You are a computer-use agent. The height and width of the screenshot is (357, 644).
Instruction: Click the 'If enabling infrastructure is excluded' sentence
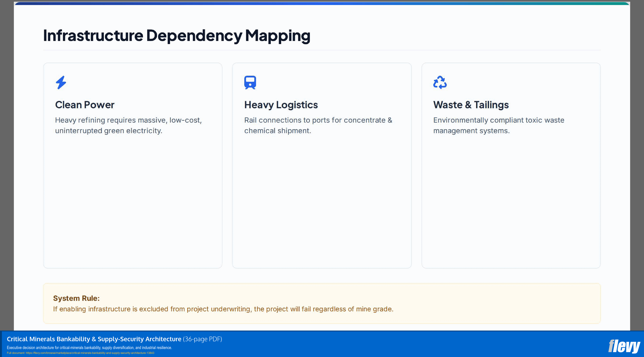coord(223,309)
